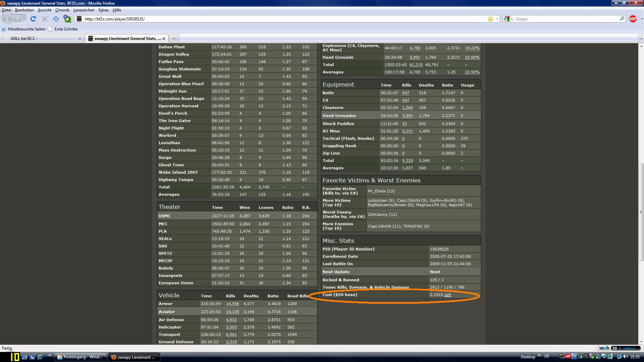Click the Stop loading X icon

click(45, 19)
